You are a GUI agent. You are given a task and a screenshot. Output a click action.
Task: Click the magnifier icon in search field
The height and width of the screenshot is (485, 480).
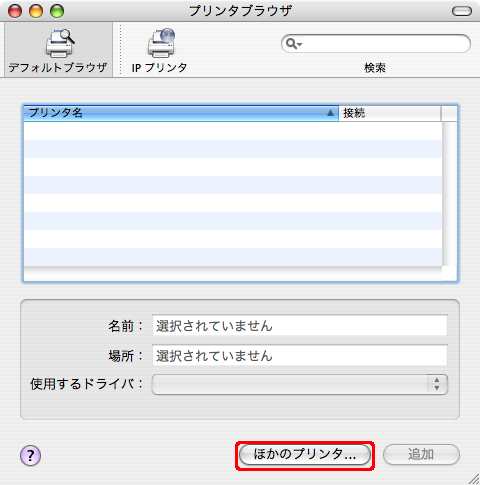pyautogui.click(x=291, y=44)
